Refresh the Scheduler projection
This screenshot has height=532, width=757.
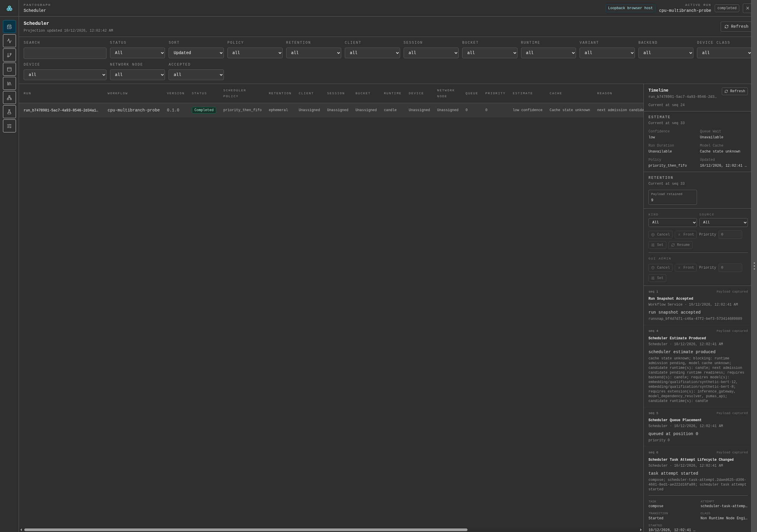point(736,27)
